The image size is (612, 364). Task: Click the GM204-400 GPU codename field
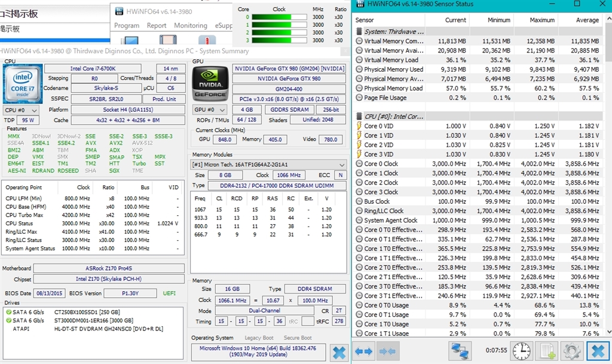click(289, 89)
